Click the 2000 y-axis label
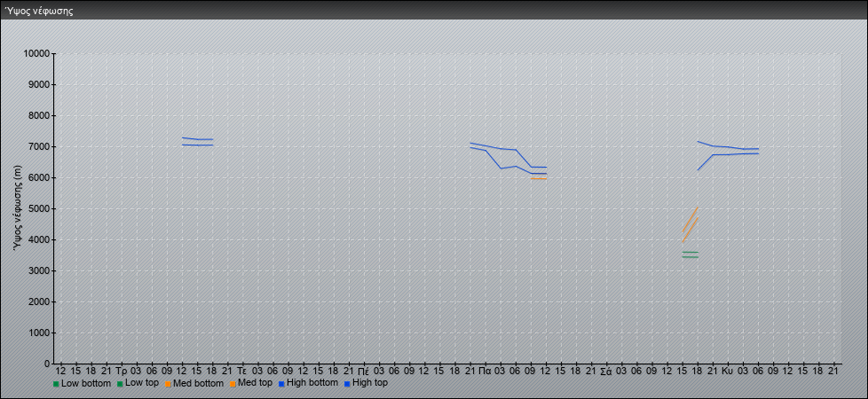868x399 pixels. (39, 301)
